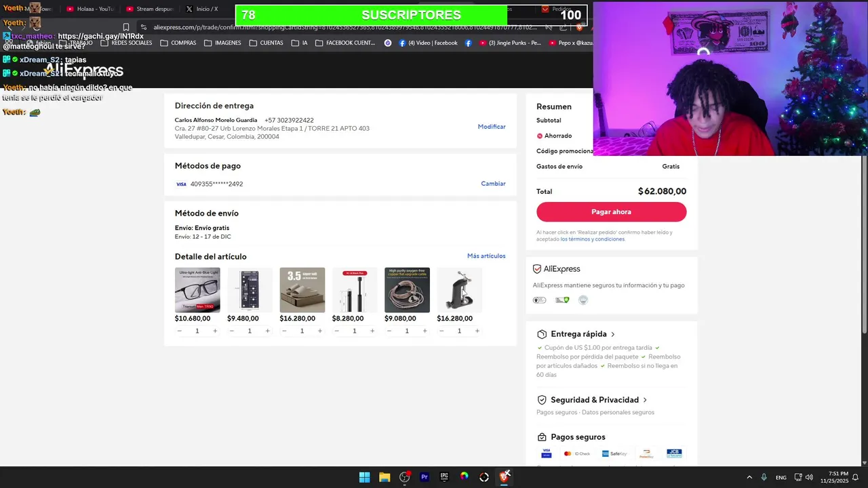The image size is (868, 488).
Task: Increase quantity of the $9.080,00 cable
Action: click(425, 331)
